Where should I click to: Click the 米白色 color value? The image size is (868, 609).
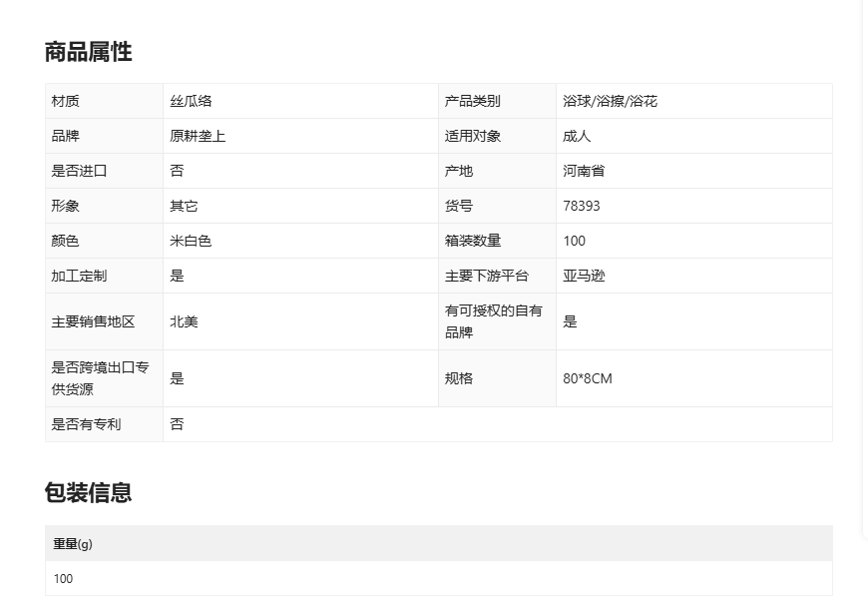point(191,241)
